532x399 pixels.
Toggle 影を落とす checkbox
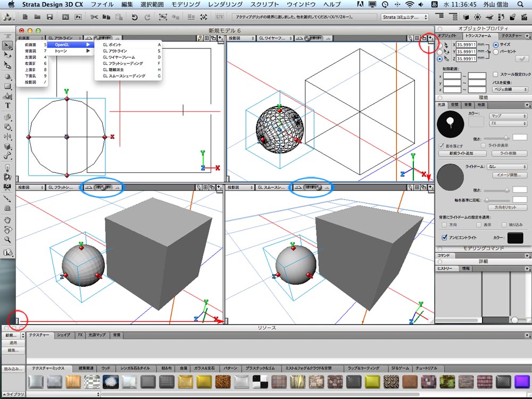(441, 146)
